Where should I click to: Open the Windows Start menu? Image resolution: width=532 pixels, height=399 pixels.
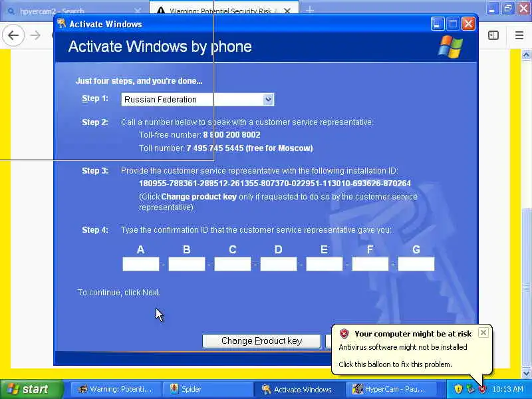tap(31, 389)
